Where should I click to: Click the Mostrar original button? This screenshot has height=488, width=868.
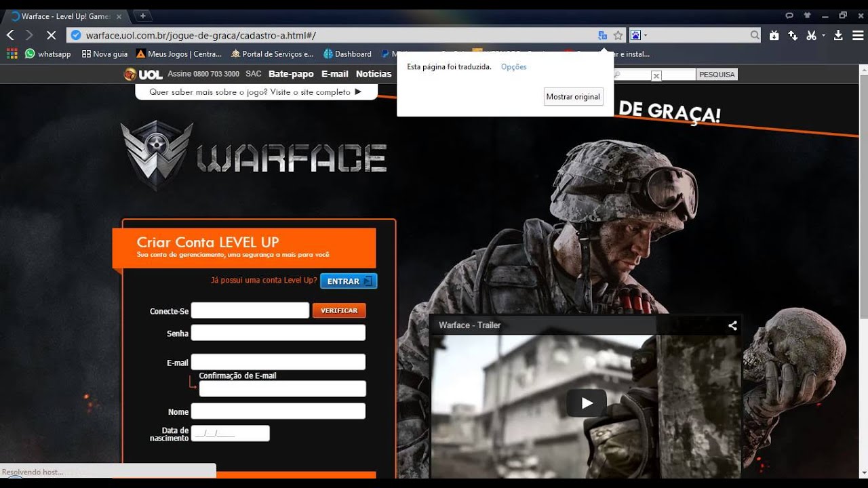point(573,96)
